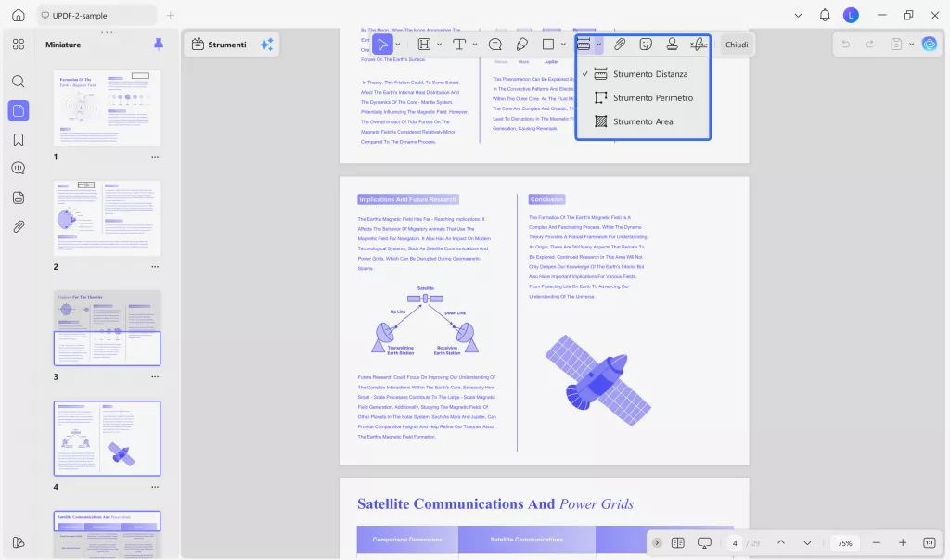Select the rectangle shape tool

[x=548, y=45]
